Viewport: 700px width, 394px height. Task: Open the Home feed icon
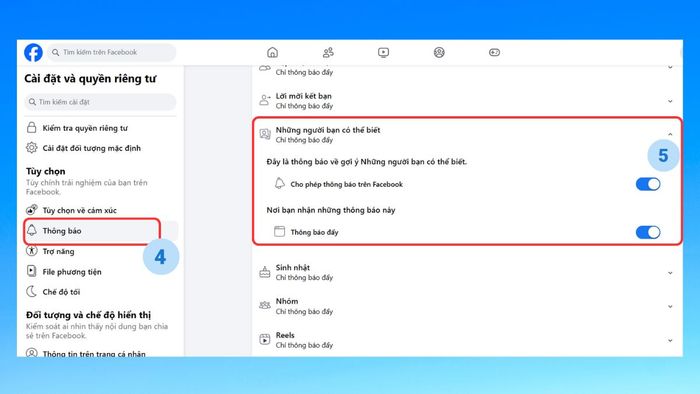tap(272, 52)
